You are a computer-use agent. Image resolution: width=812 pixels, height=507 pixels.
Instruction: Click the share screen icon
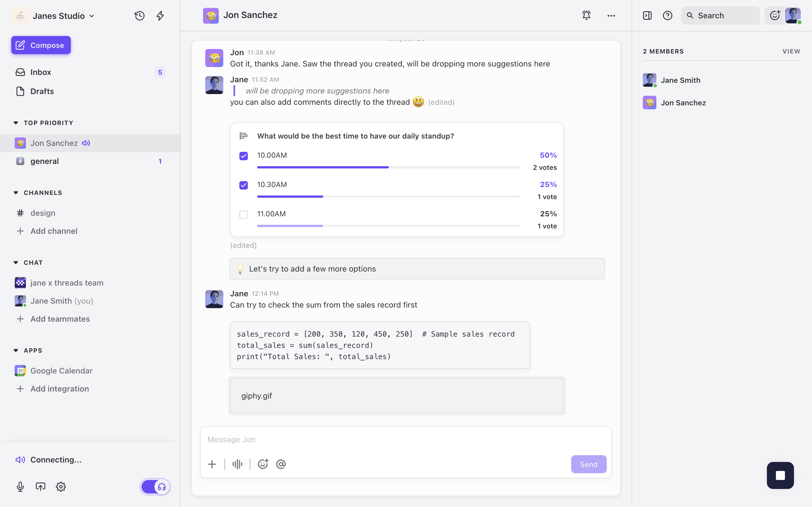(x=41, y=486)
